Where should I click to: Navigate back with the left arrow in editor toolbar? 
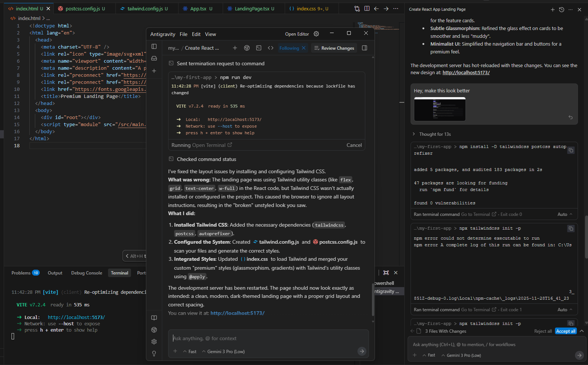tap(376, 9)
